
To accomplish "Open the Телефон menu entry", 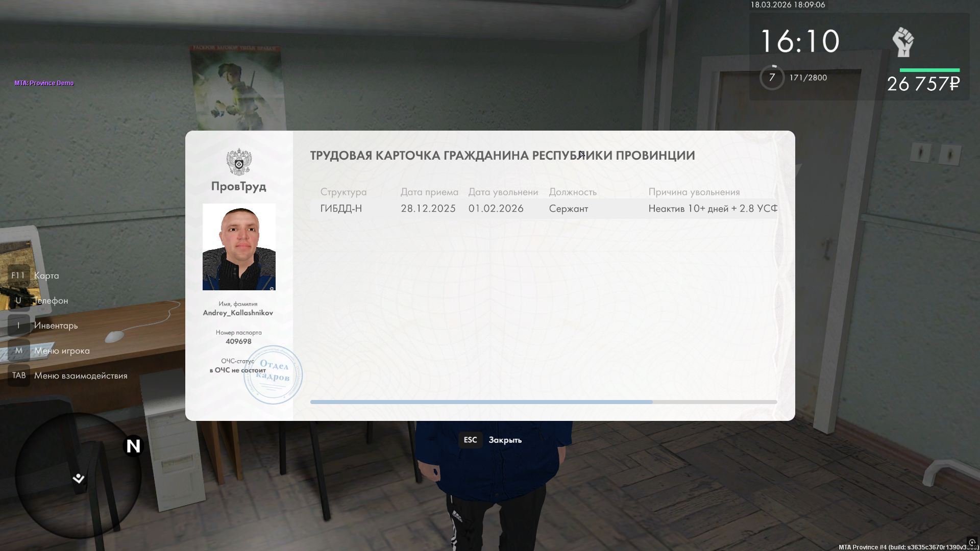I will pyautogui.click(x=51, y=300).
